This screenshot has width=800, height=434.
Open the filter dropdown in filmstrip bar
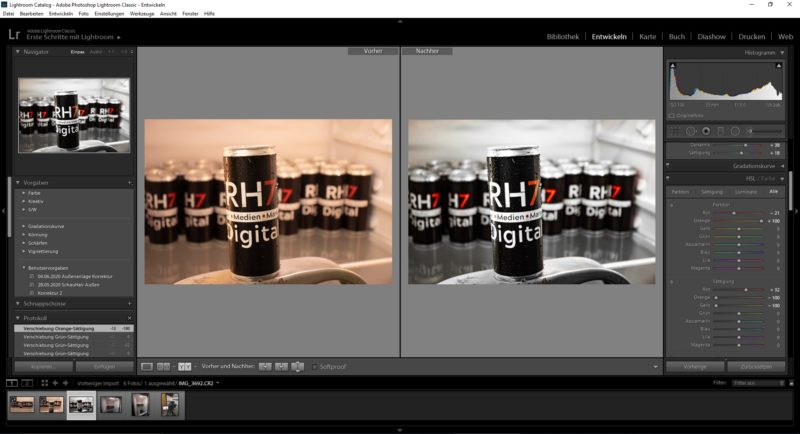(758, 383)
